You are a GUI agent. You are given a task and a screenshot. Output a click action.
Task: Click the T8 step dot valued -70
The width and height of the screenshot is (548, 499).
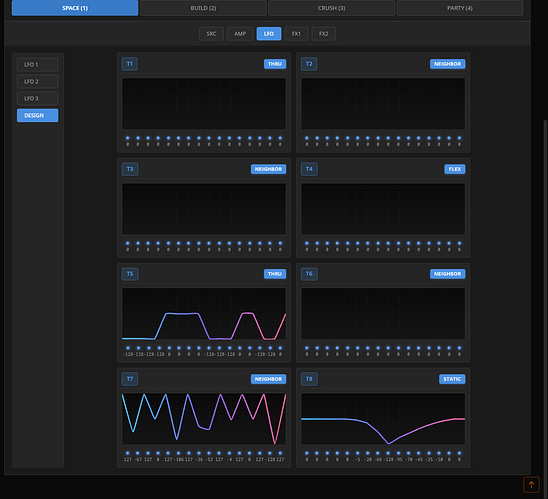(x=409, y=453)
